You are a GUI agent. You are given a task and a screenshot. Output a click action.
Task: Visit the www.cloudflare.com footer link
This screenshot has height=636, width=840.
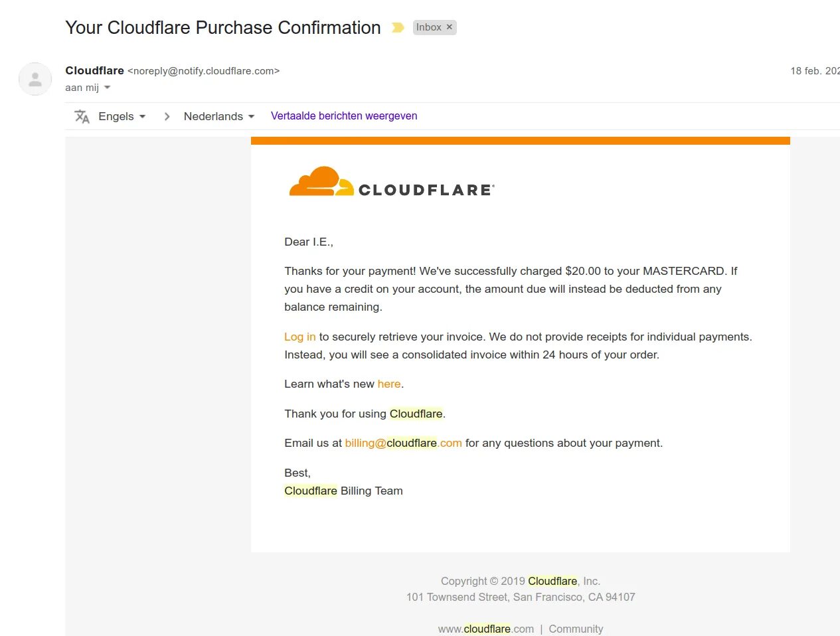(485, 629)
